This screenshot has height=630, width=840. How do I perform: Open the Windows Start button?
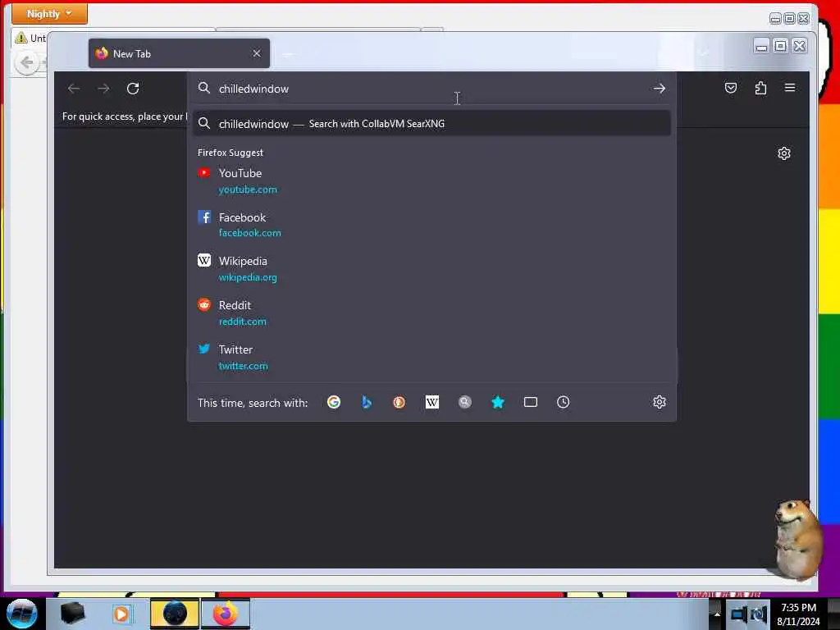click(x=22, y=614)
